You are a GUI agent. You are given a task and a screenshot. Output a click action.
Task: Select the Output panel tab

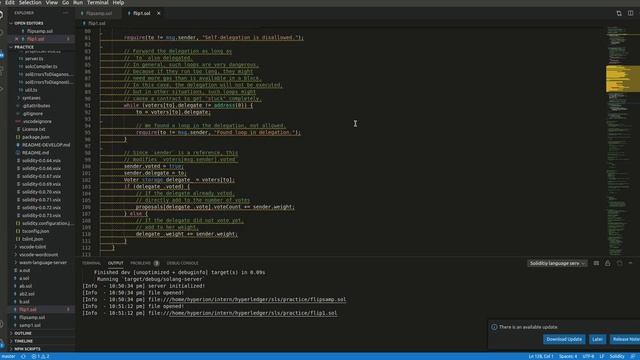coord(116,263)
